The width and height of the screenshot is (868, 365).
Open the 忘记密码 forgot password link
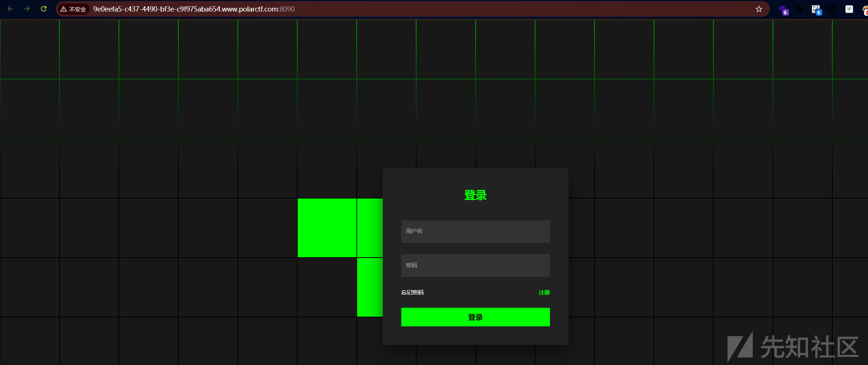[412, 293]
